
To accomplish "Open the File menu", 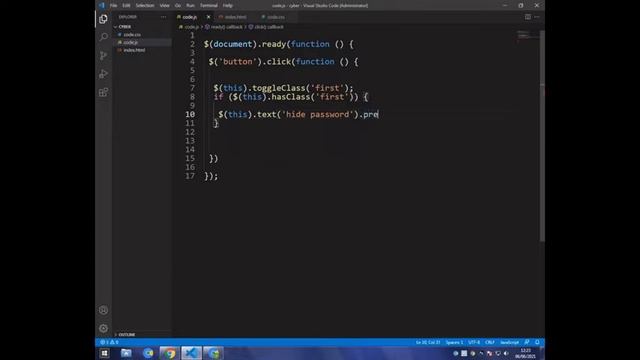I will coord(113,6).
